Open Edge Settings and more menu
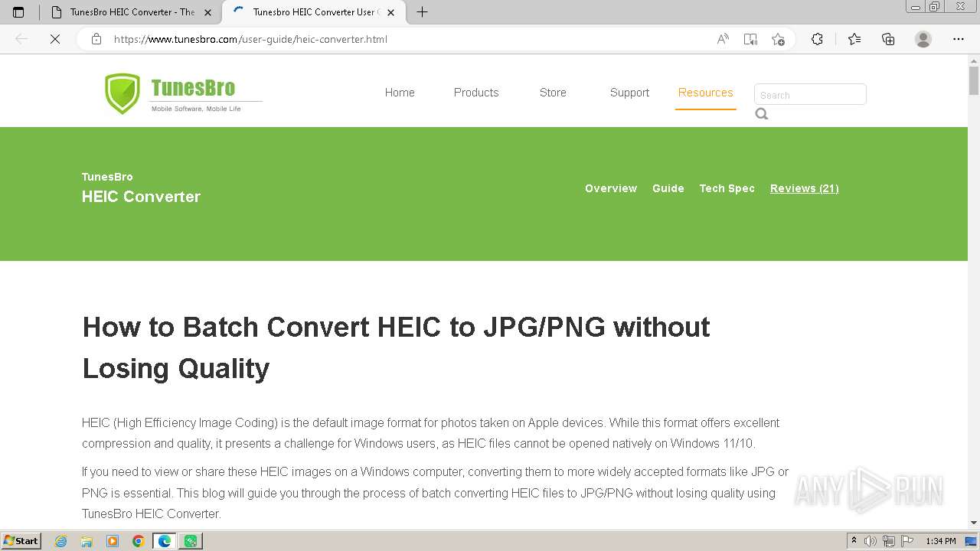Viewport: 980px width, 551px height. coord(959,39)
